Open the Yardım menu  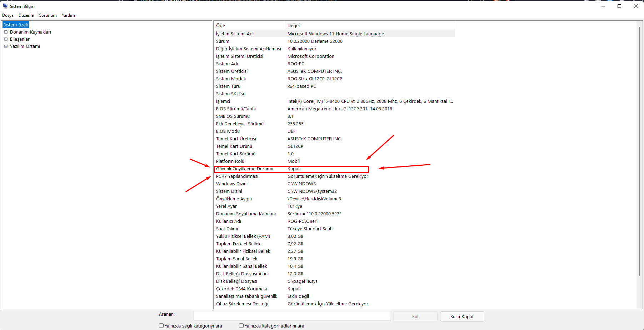tap(68, 15)
